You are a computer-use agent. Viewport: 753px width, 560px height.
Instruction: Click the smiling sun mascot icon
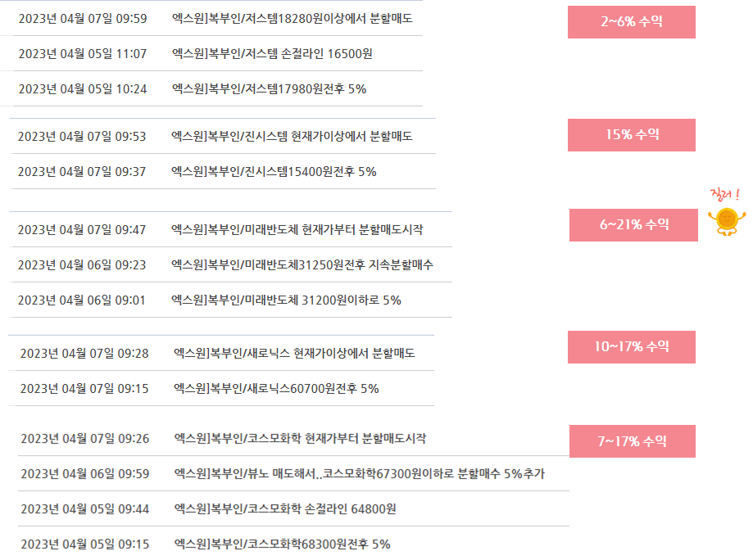click(727, 221)
